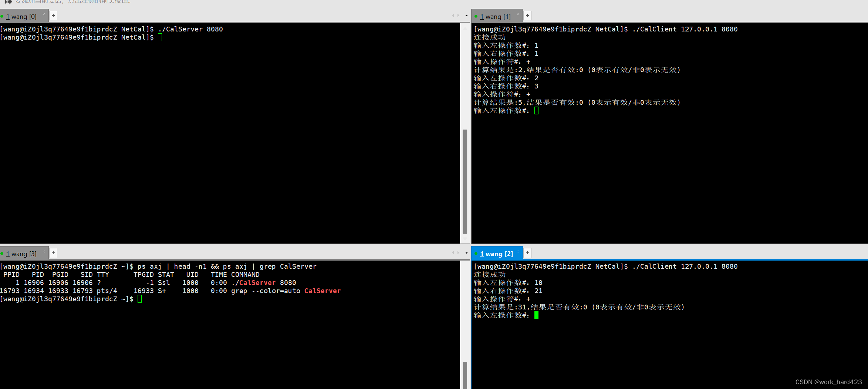Screen dimensions: 868x389
Task: Click previous-tab arrow in wang [3] pane
Action: (453, 253)
